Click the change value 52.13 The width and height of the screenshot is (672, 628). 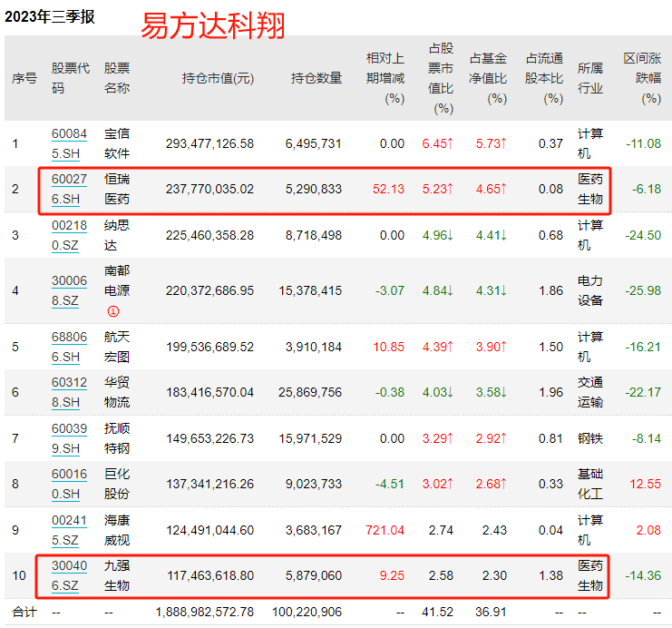coord(388,189)
